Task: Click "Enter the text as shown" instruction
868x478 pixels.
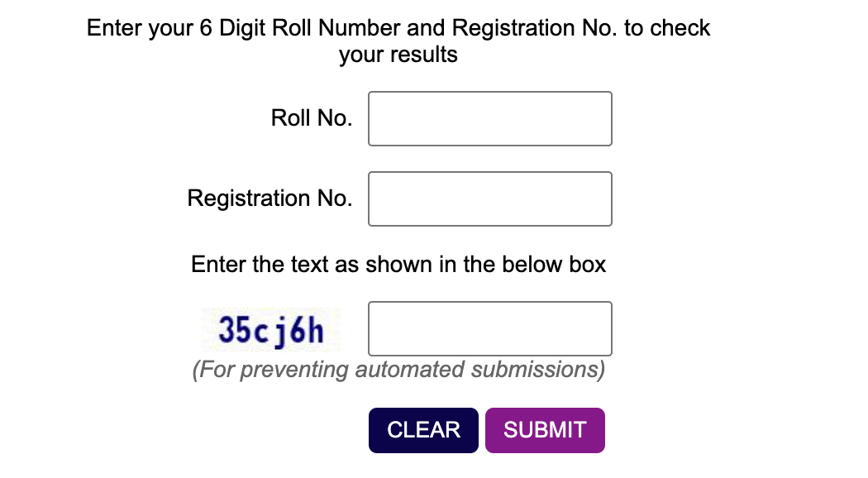Action: click(398, 265)
